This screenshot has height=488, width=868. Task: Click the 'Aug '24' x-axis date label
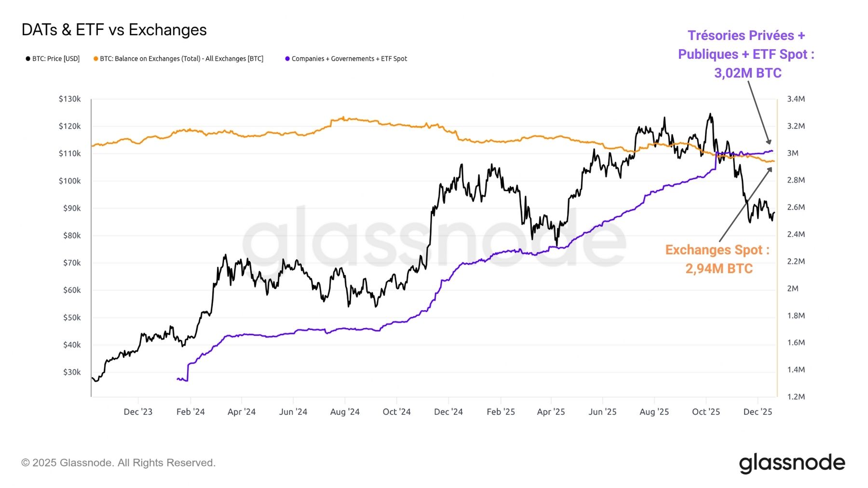(x=345, y=412)
